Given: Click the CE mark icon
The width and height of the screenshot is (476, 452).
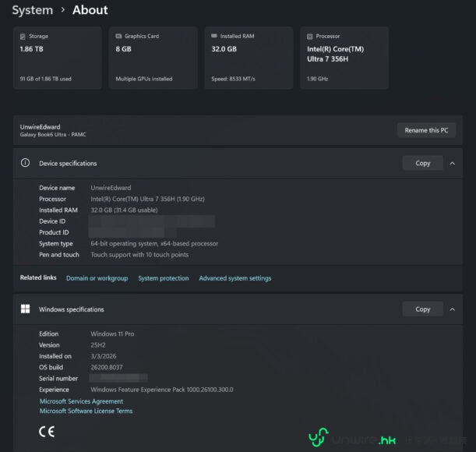Looking at the screenshot, I should pos(47,431).
